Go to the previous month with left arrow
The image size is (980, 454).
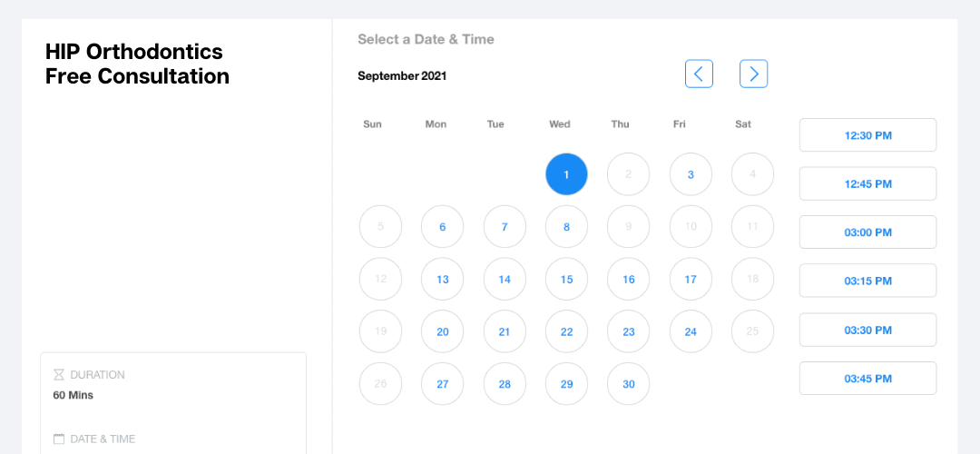click(x=699, y=74)
